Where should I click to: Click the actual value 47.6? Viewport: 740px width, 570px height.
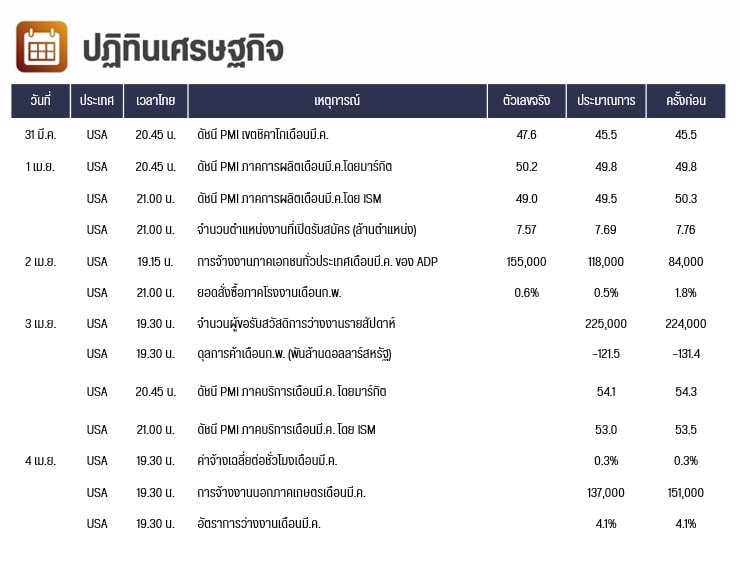(x=526, y=135)
